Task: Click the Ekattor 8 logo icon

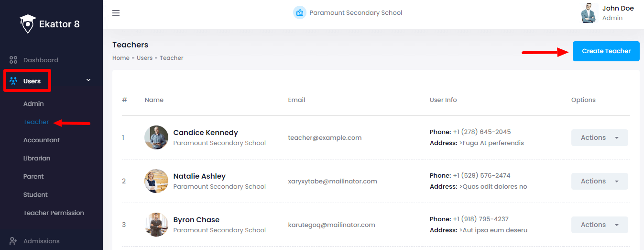Action: [28, 23]
